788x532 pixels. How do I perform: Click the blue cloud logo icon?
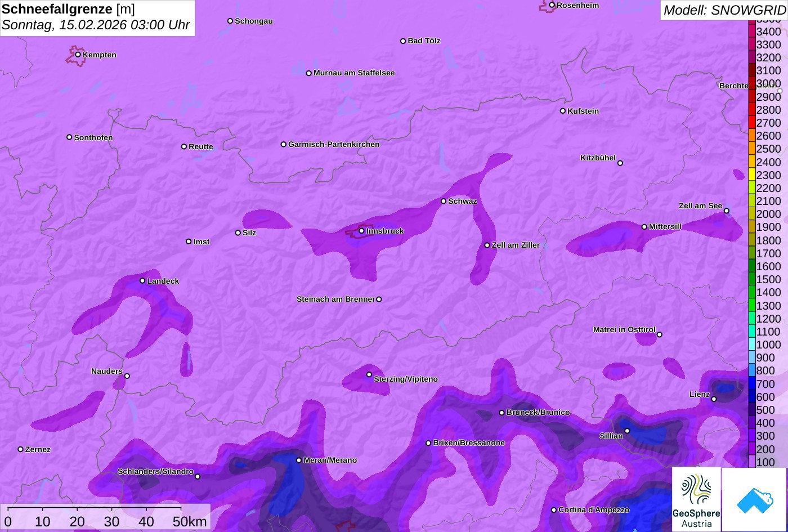[x=754, y=499]
